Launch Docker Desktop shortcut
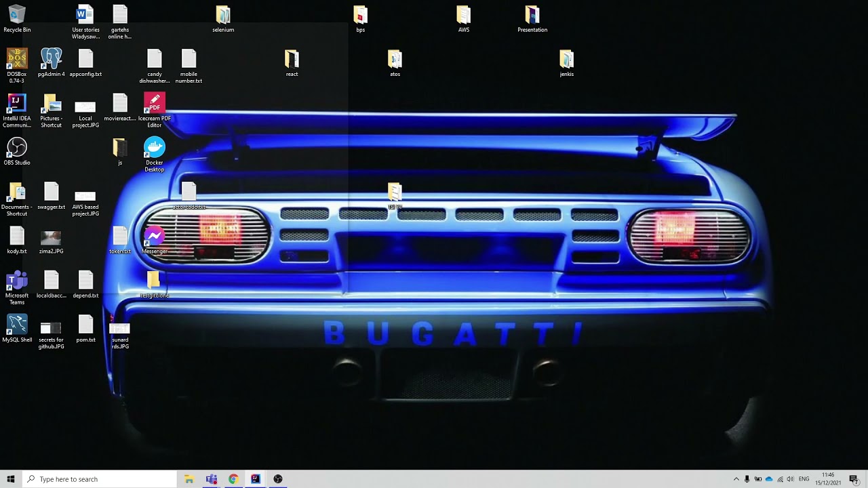This screenshot has height=488, width=868. (155, 155)
